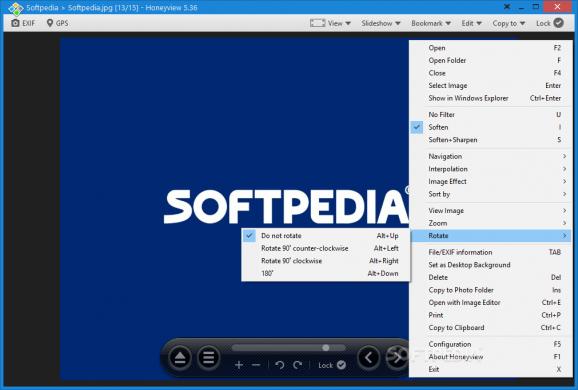Go to the next image arrow button
Screen dimensions: 578x390
397,357
